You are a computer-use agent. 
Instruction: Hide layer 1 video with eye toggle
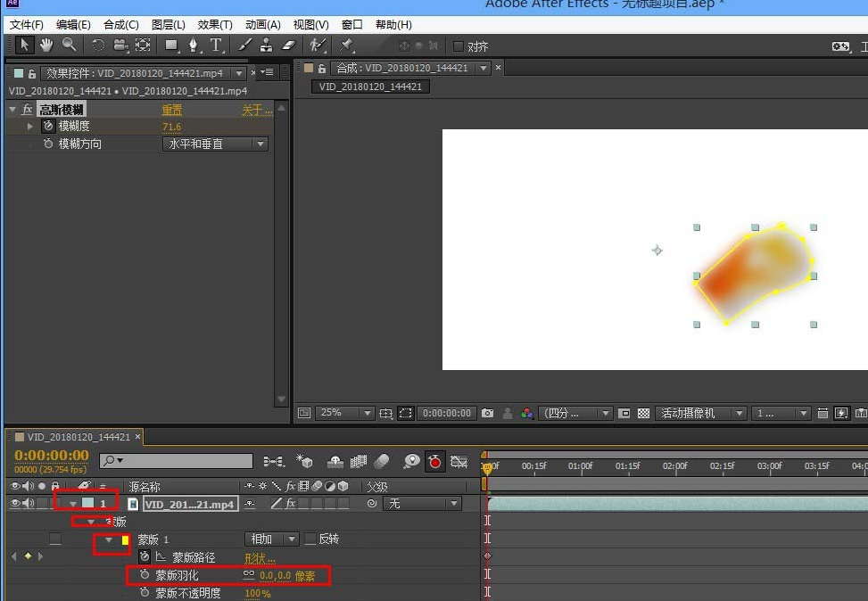[x=14, y=504]
